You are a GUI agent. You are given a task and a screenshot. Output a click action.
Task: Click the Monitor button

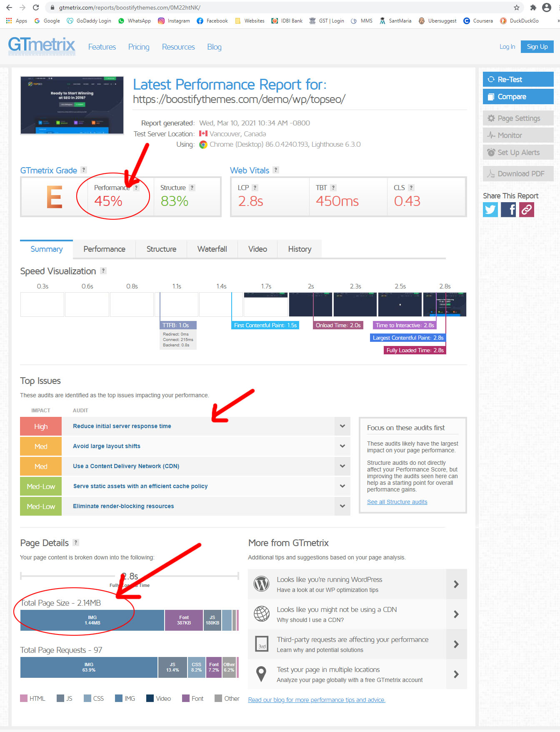[518, 135]
